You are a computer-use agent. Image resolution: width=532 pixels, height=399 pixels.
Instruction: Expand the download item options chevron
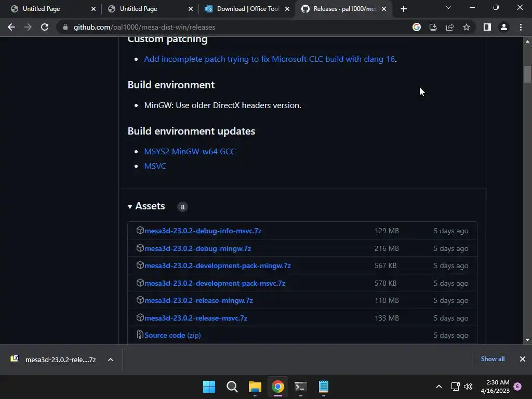[x=111, y=360]
